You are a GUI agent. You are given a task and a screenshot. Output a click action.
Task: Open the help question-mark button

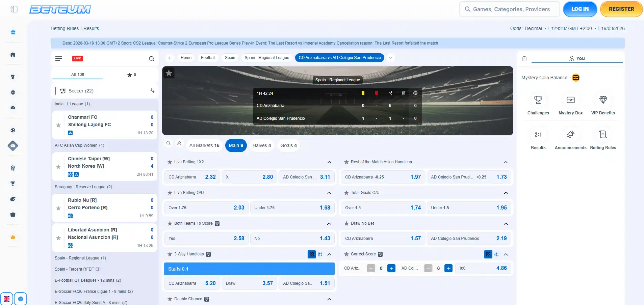click(21, 299)
